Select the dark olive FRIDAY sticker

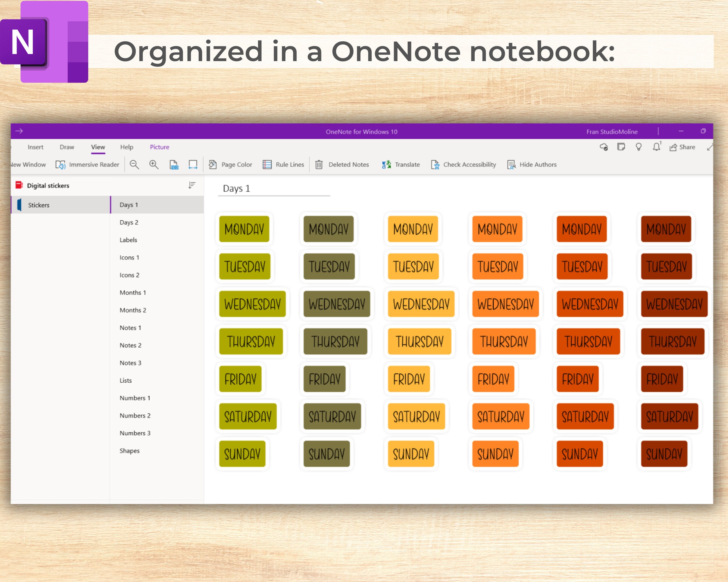coord(324,379)
